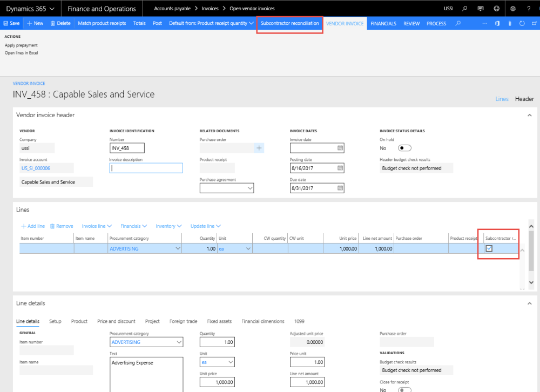The image size is (540, 392).
Task: Open the Unit dropdown in Line details
Action: pyautogui.click(x=231, y=362)
